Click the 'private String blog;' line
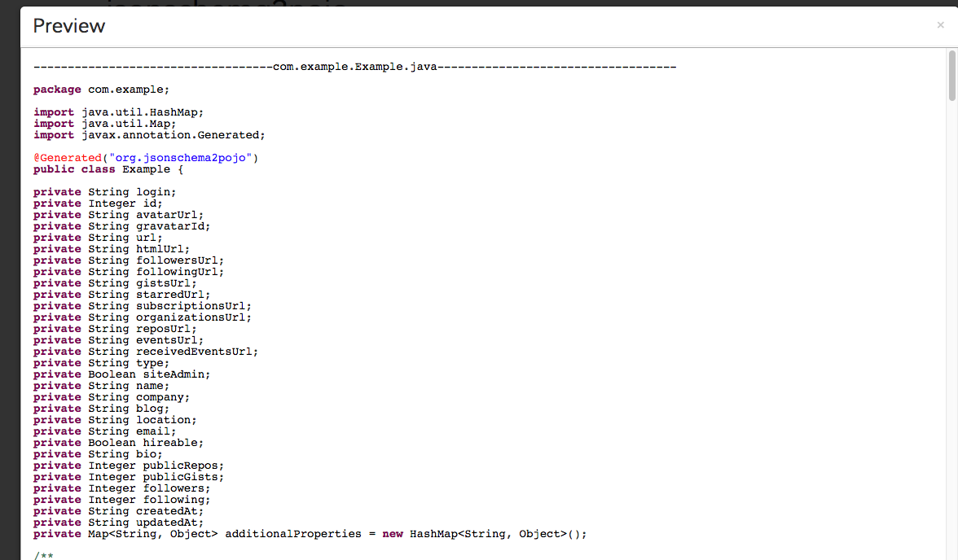Image resolution: width=958 pixels, height=560 pixels. pos(101,409)
